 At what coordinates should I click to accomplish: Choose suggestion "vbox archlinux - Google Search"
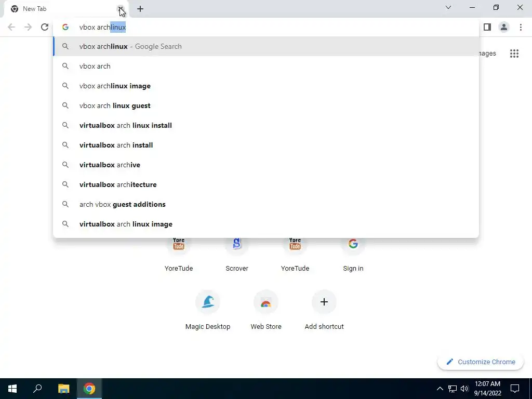click(266, 46)
